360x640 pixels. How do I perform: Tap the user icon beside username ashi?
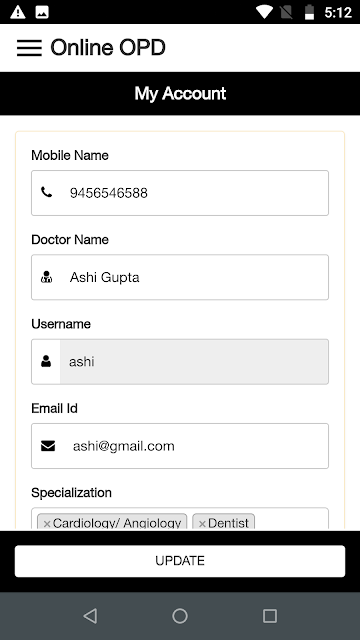(46, 361)
